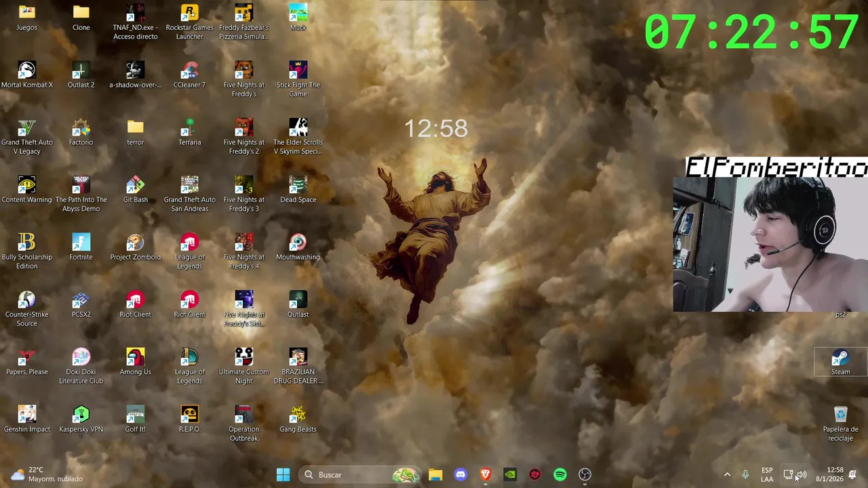Click The Elder Scrolls V Skyrim icon

tap(298, 137)
